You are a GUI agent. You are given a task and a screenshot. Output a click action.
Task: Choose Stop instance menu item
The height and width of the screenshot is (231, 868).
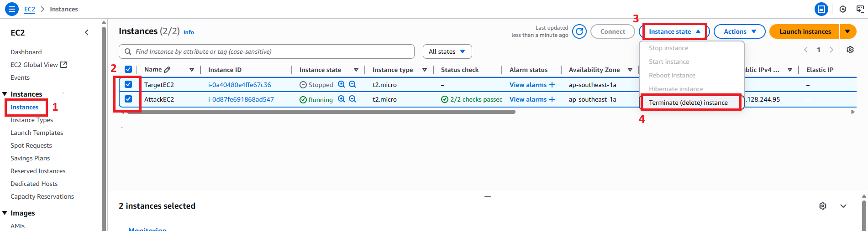(691, 48)
